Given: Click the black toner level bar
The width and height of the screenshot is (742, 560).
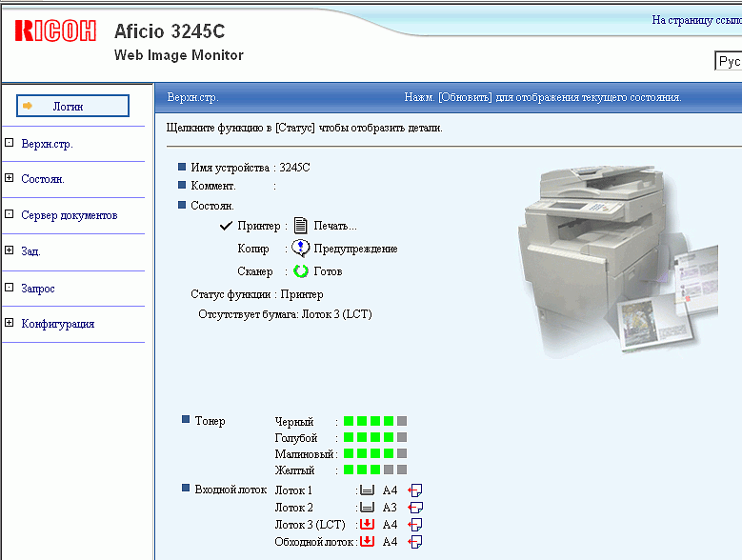Looking at the screenshot, I should [375, 421].
